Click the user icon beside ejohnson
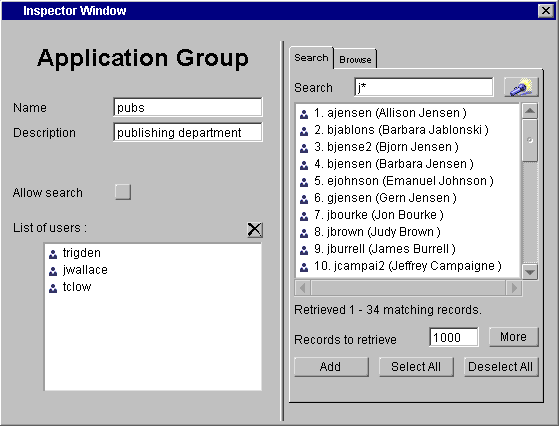Viewport: 559px width, 426px height. click(304, 182)
